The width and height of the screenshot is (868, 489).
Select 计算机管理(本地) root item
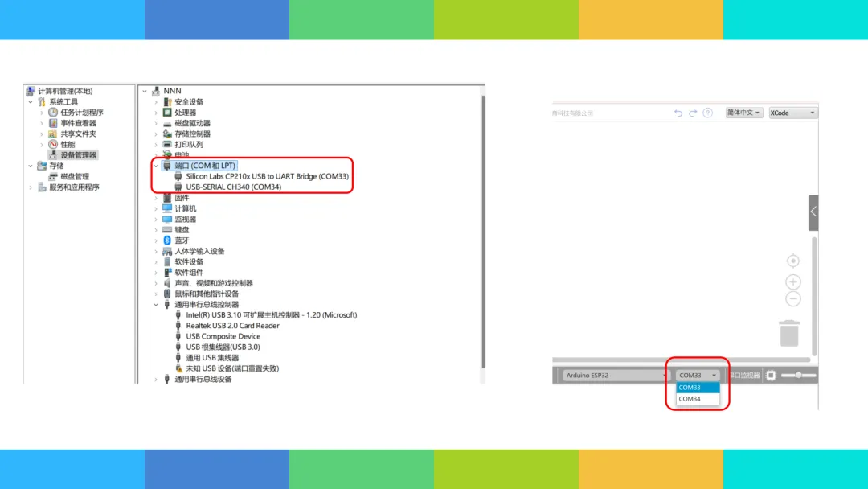click(65, 91)
